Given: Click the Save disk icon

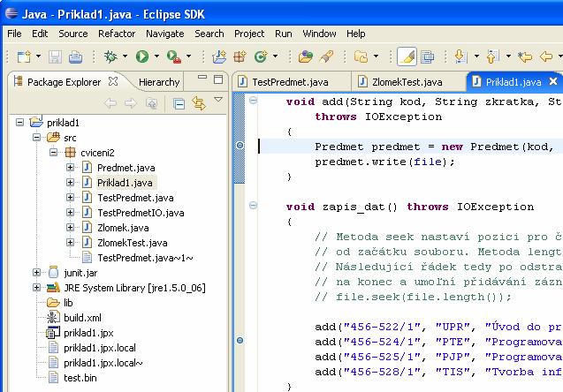Looking at the screenshot, I should pos(55,57).
